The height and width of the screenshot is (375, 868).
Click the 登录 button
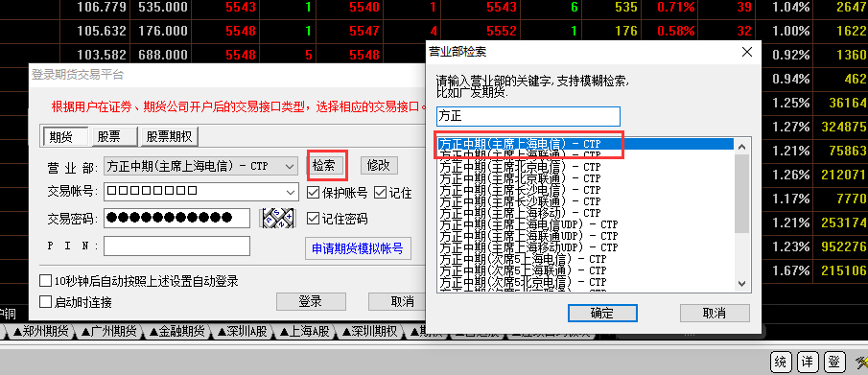tap(311, 301)
